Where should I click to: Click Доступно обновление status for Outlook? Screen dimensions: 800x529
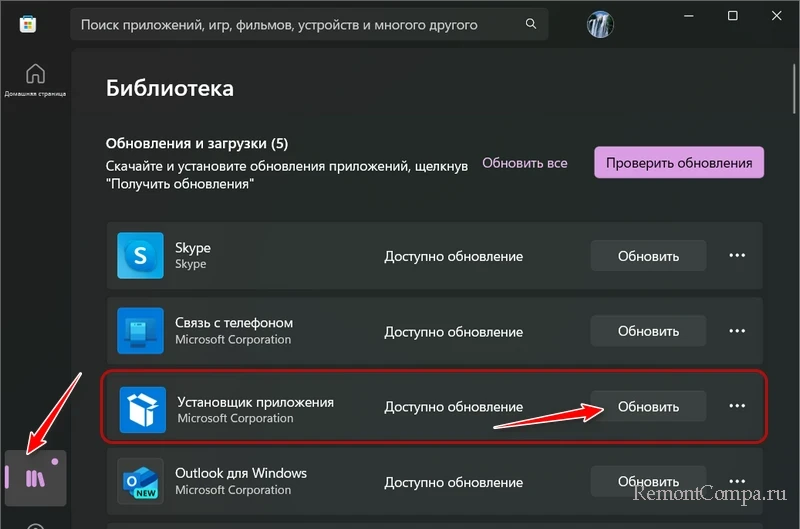click(454, 482)
